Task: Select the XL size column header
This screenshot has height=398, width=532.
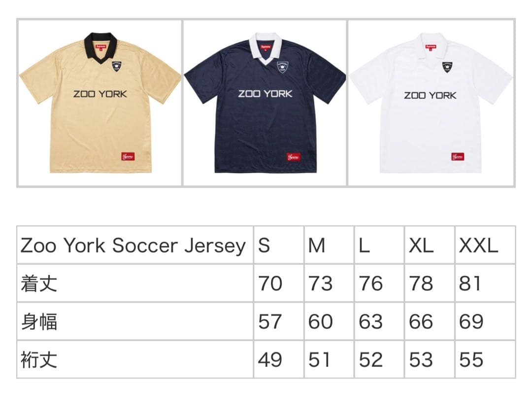Action: tap(429, 245)
